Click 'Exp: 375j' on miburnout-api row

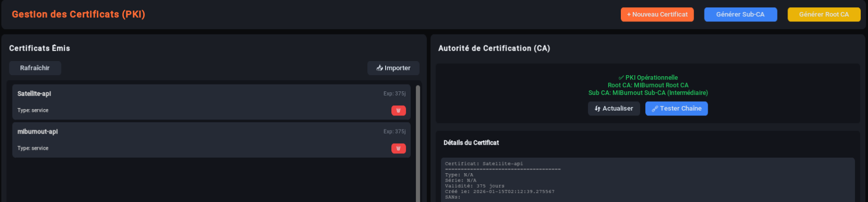point(394,132)
